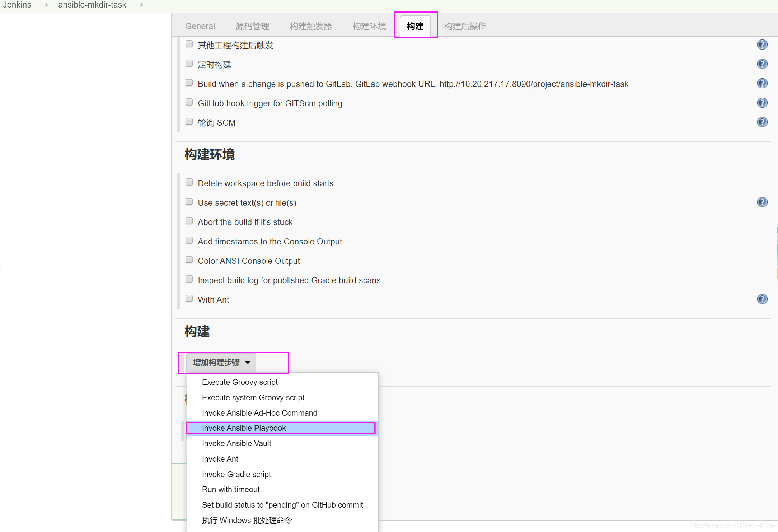Check Delete workspace before build starts
The image size is (778, 532).
click(189, 182)
